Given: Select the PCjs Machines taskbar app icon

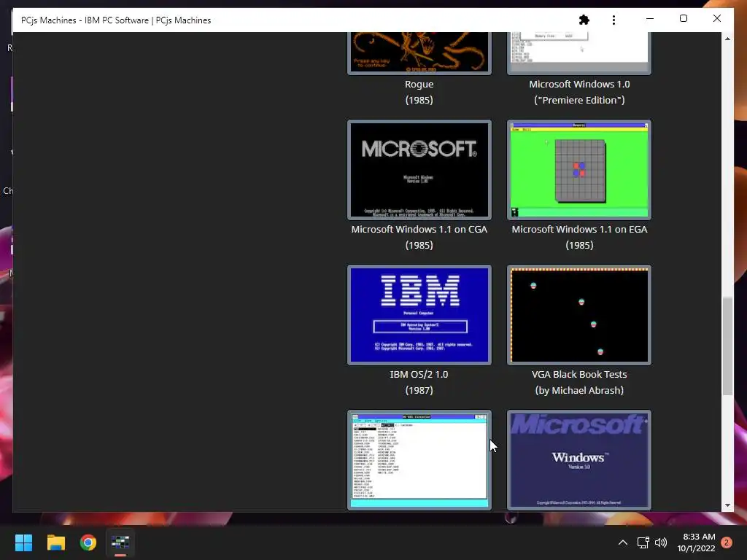Looking at the screenshot, I should (120, 542).
